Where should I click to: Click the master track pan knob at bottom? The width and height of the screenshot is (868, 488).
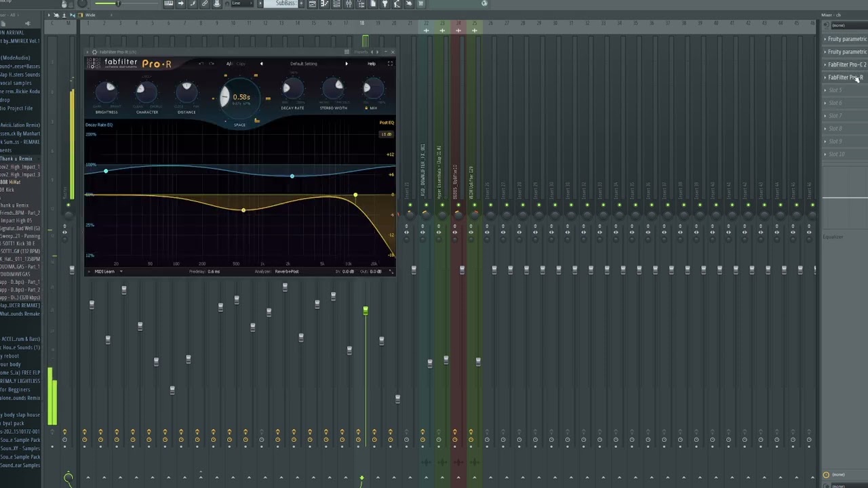68,478
